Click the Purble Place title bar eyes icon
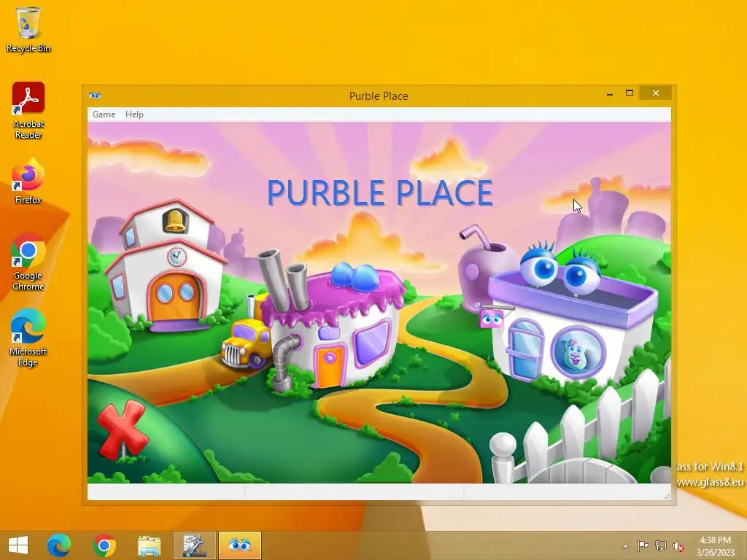The image size is (747, 560). 95,96
